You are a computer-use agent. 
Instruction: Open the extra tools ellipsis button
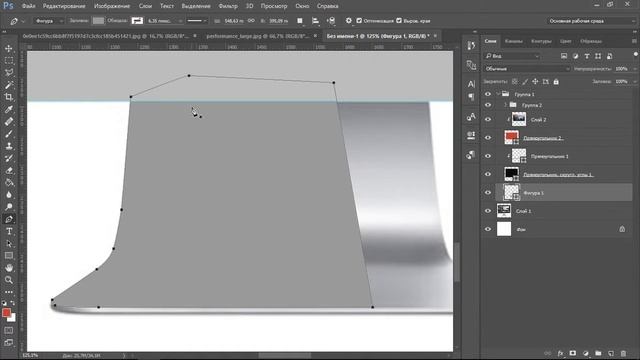[x=9, y=292]
